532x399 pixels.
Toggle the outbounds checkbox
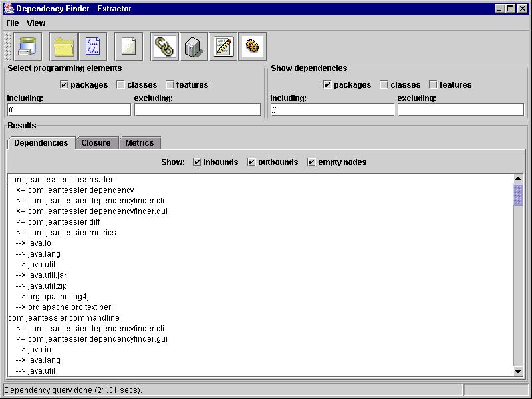[x=251, y=162]
